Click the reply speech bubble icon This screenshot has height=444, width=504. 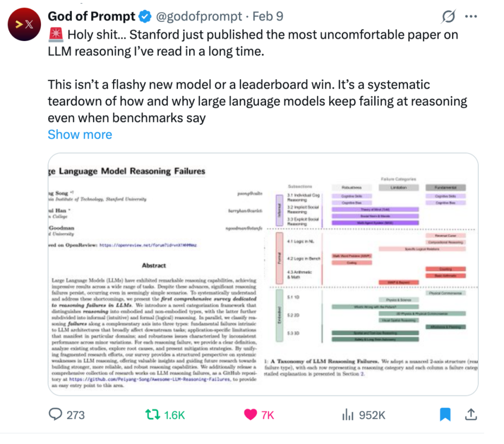coord(56,414)
